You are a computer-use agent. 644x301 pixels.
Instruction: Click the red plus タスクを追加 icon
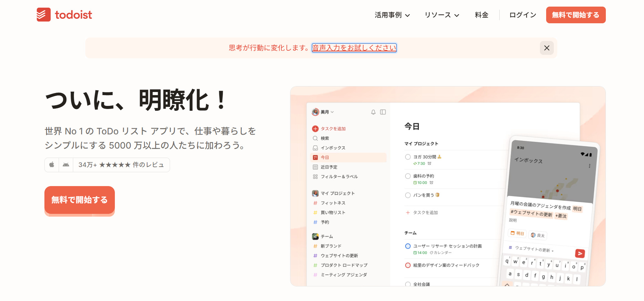pyautogui.click(x=315, y=129)
